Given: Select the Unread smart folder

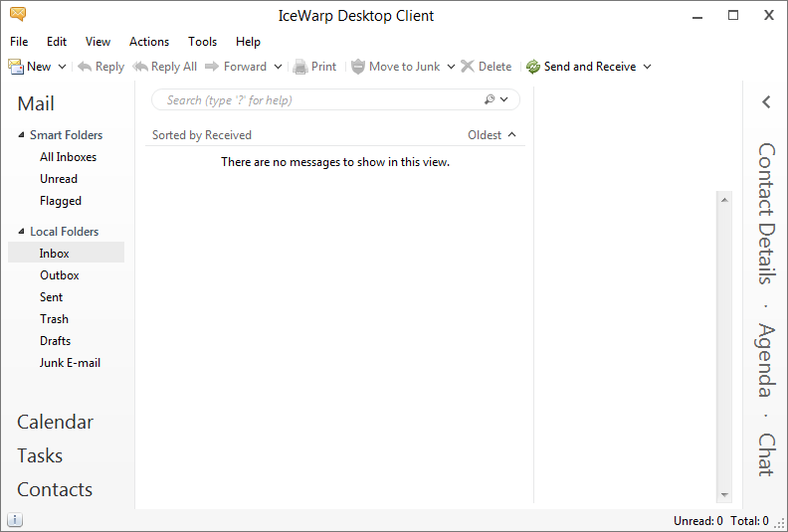Looking at the screenshot, I should (x=59, y=179).
